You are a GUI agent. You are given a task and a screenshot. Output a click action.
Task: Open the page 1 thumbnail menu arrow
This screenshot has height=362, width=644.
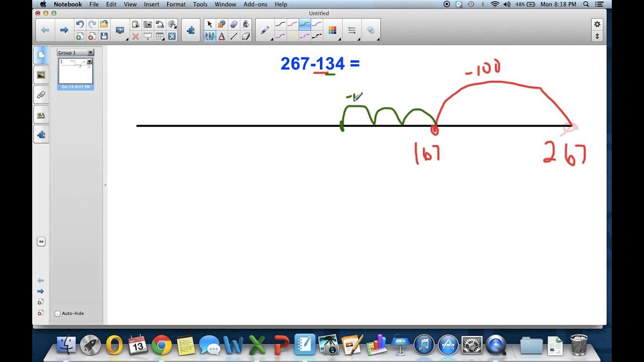[89, 61]
